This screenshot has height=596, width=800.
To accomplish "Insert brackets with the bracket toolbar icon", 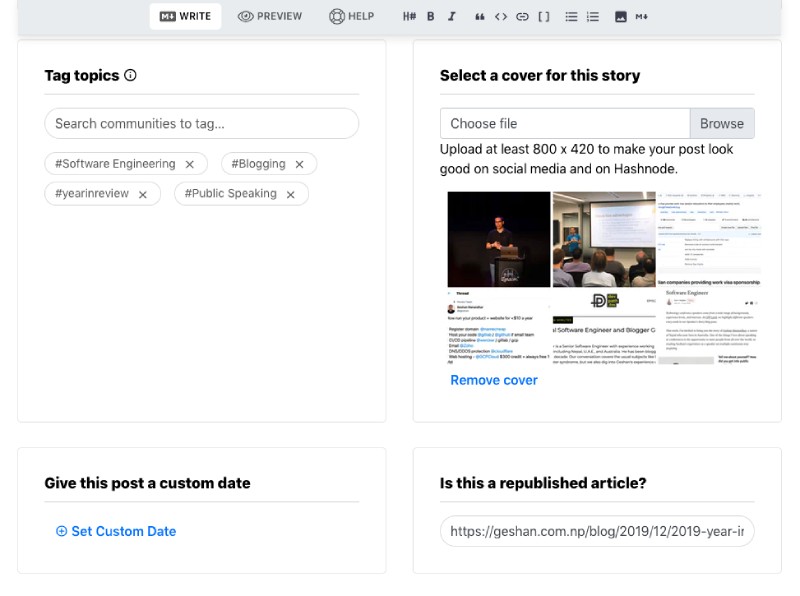I will pos(545,16).
